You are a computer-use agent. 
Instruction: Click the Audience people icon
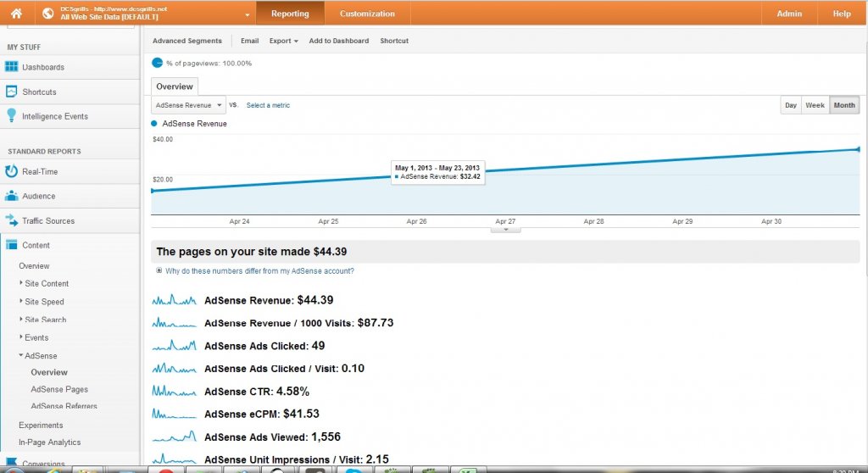point(11,196)
